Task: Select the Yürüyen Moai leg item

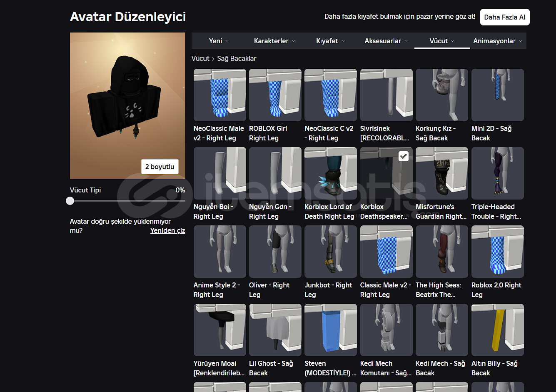Action: [219, 330]
